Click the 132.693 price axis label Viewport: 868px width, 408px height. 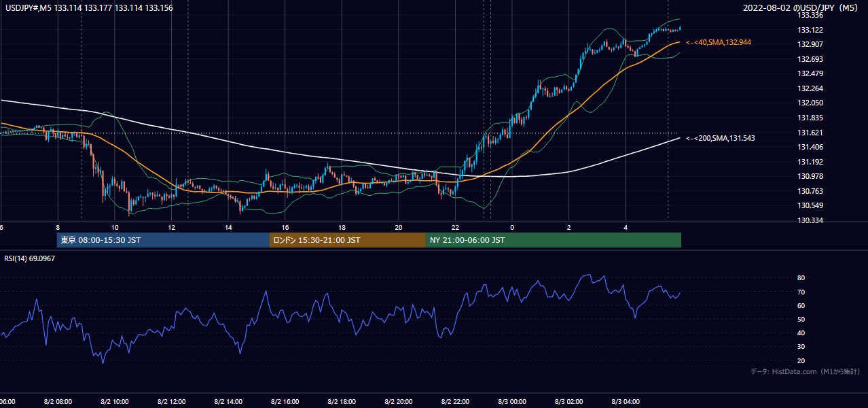click(x=810, y=59)
